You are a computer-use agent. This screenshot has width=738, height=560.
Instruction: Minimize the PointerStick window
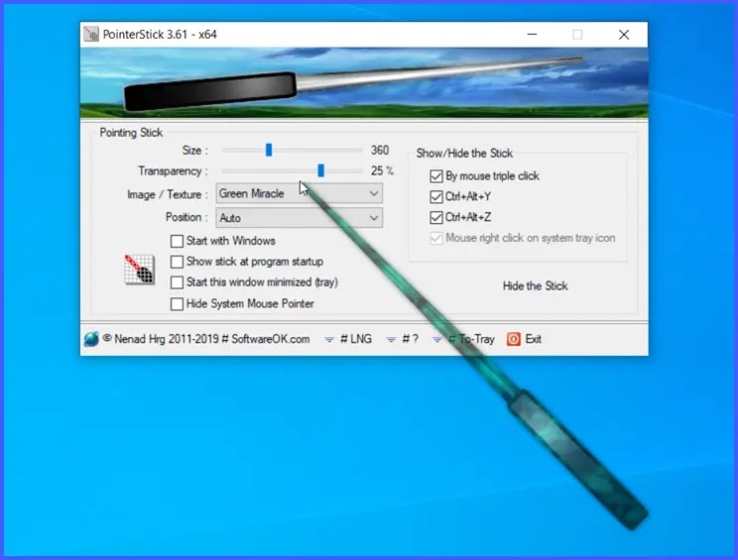click(533, 35)
